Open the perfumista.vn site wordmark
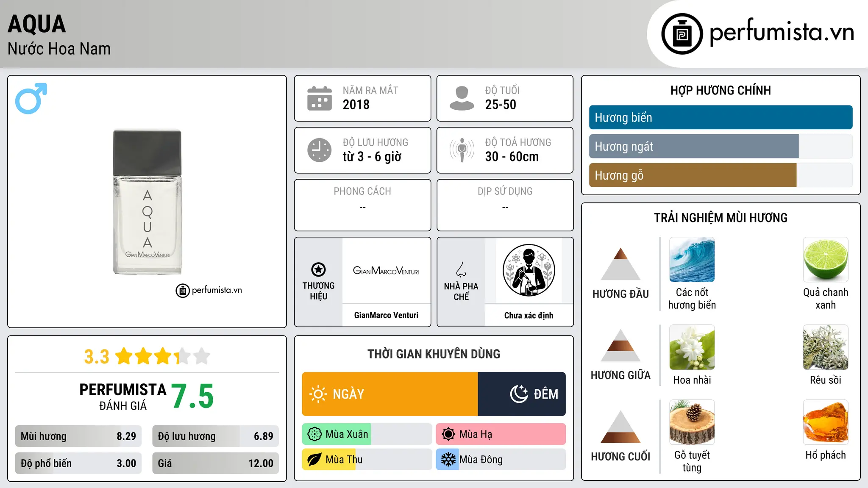Image resolution: width=868 pixels, height=488 pixels. [782, 33]
